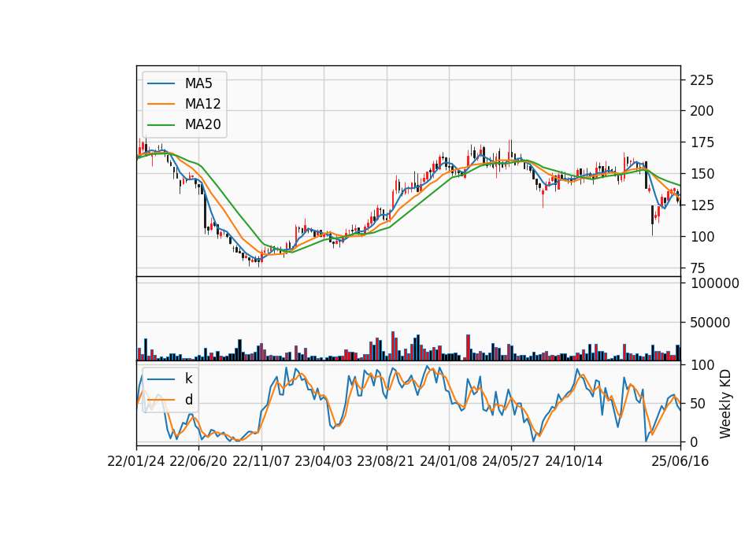
Task: Click the 23/04/03 date label
Action: (324, 461)
